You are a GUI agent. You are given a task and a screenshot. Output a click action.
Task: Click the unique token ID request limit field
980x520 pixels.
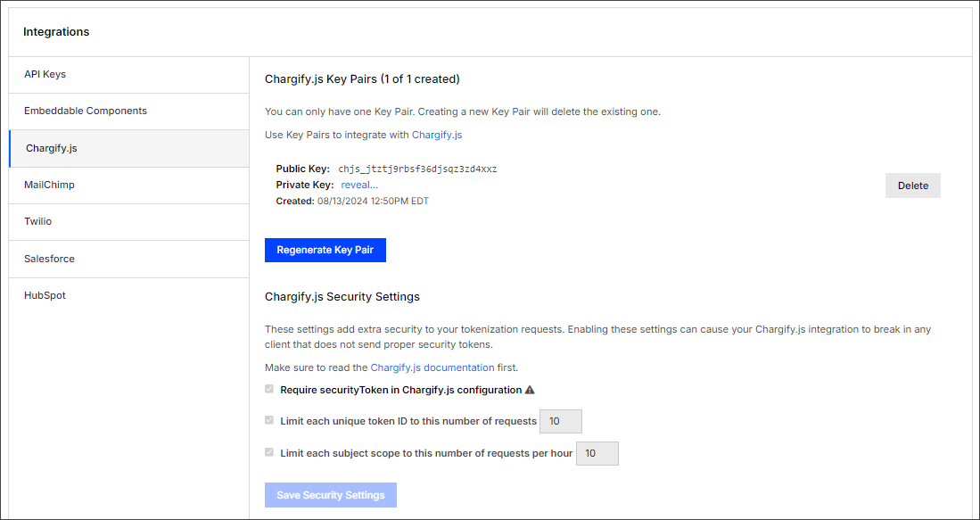[561, 421]
